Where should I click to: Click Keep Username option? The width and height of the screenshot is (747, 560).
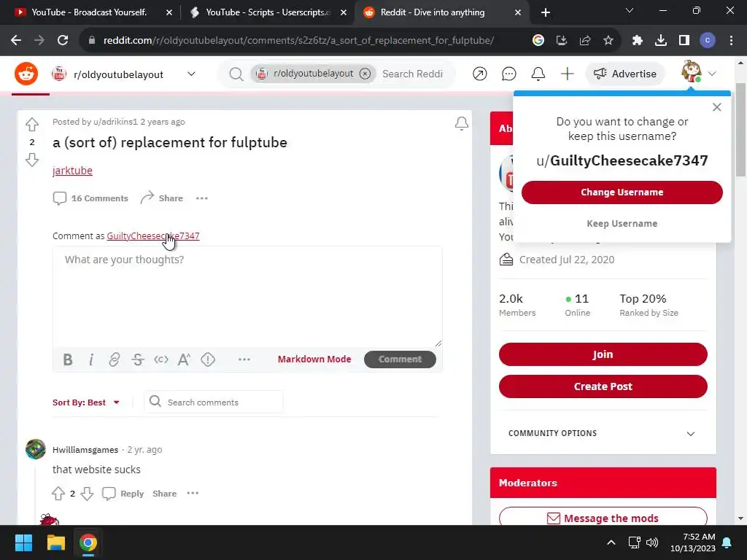point(622,223)
